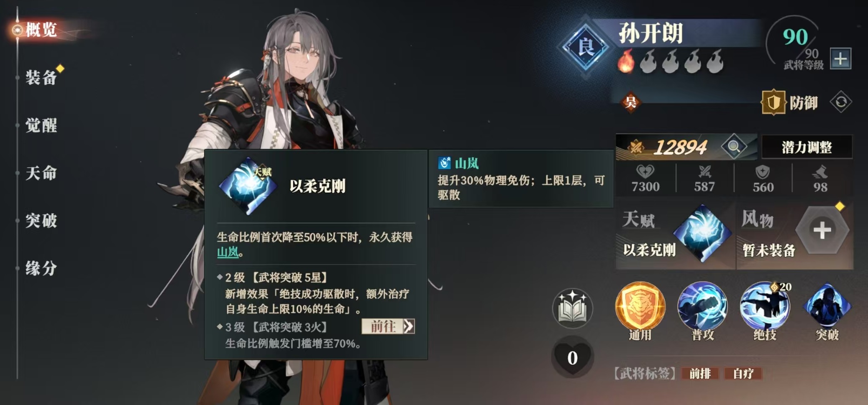This screenshot has height=405, width=868.
Task: Click the magnifier beside power 12894
Action: (734, 147)
